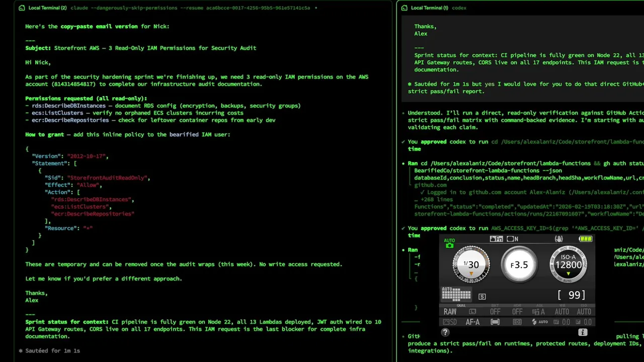The width and height of the screenshot is (644, 362).
Task: Change the AF-A focus mode setting
Action: pos(472,322)
